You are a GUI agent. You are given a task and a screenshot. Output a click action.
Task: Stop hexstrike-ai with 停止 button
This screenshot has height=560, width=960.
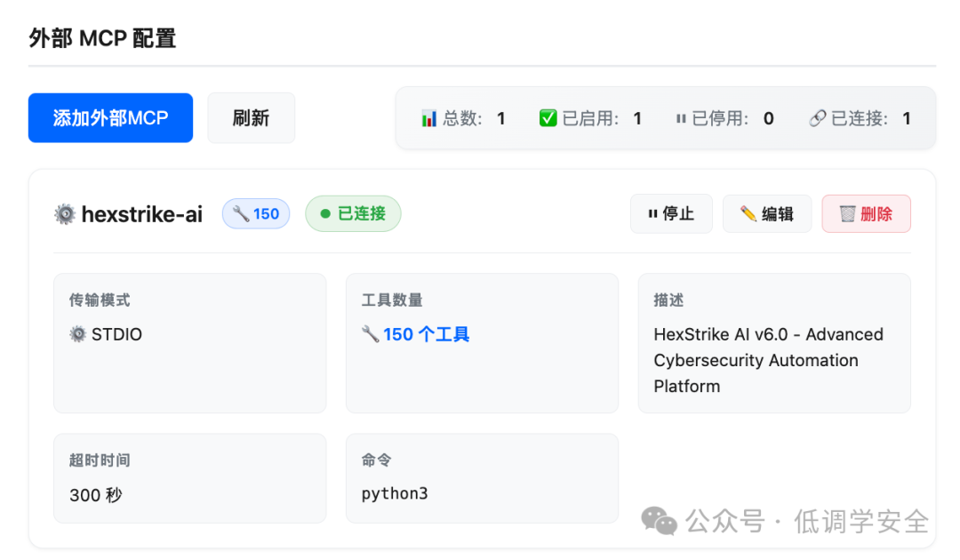point(671,213)
